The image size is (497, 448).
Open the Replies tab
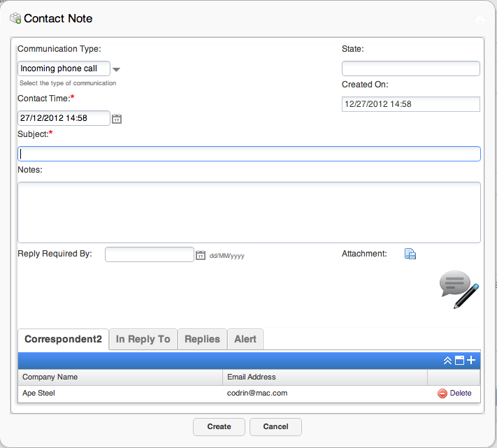tap(202, 340)
